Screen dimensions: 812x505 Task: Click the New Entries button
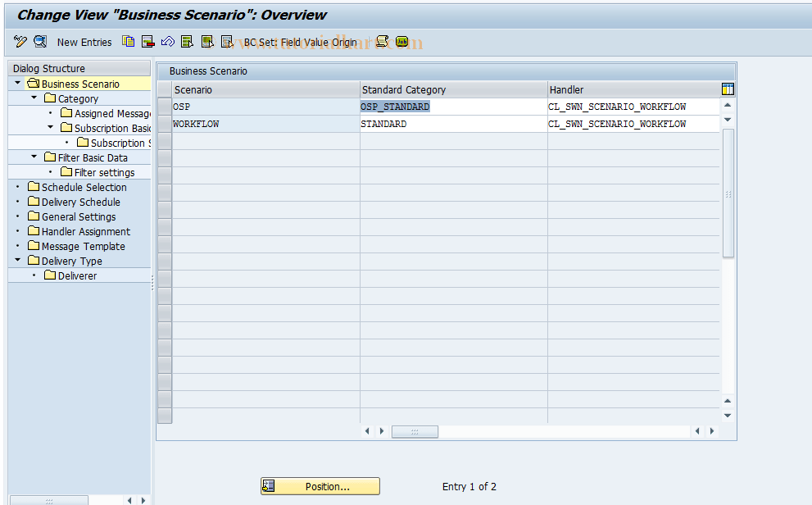[x=84, y=42]
